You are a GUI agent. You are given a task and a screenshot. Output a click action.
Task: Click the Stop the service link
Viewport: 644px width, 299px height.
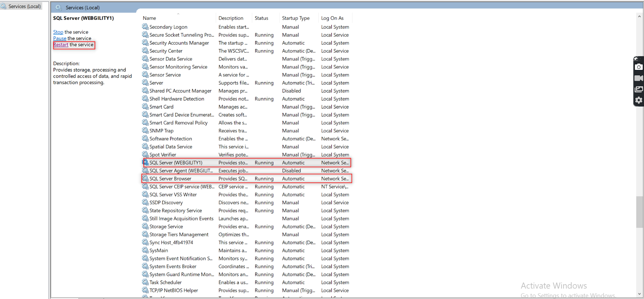[58, 32]
